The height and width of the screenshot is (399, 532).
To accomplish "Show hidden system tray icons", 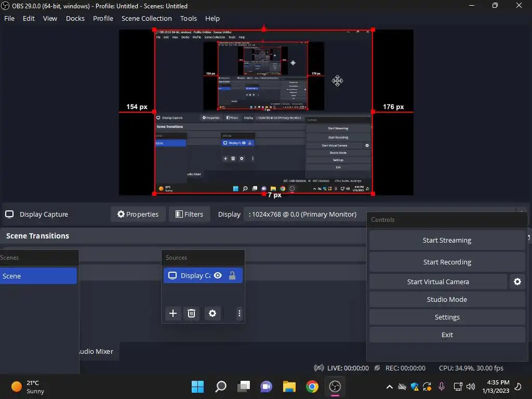I will coord(390,387).
